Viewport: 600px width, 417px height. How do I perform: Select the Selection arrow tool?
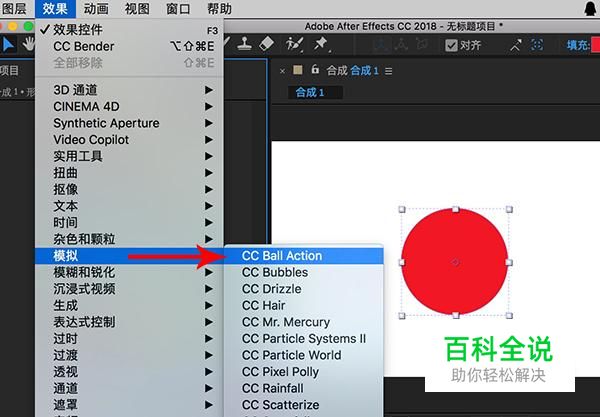8,45
